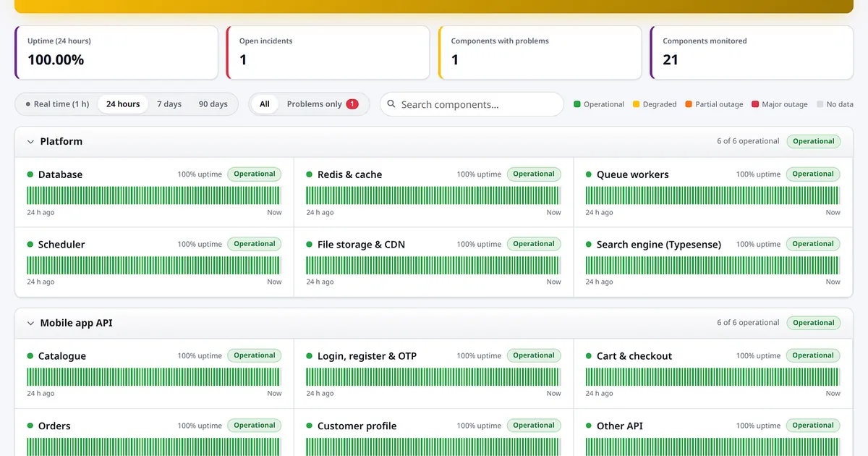The image size is (868, 456).
Task: Click the grey No data legend swatch
Action: [x=820, y=104]
